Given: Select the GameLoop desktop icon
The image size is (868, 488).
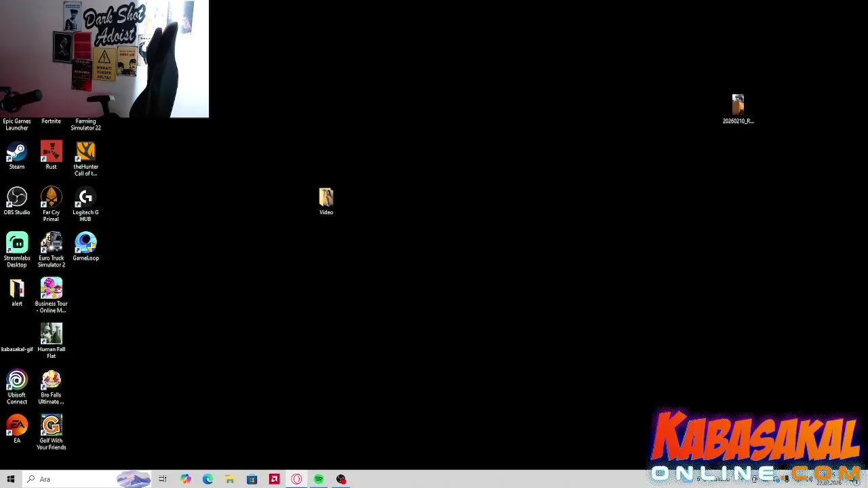Looking at the screenshot, I should click(85, 243).
